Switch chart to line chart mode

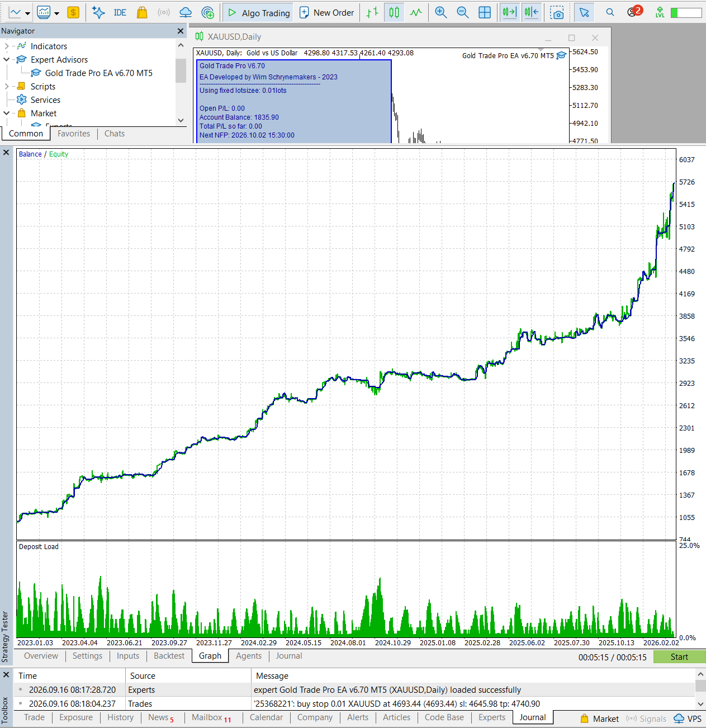point(416,12)
